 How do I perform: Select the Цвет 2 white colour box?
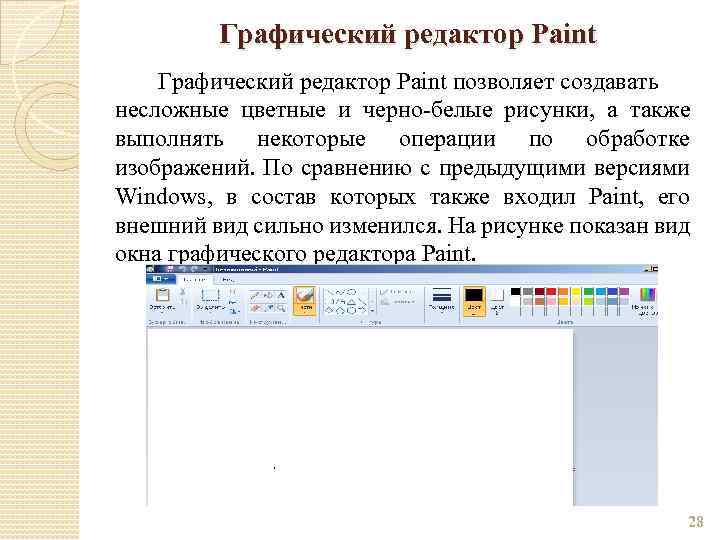pos(497,301)
